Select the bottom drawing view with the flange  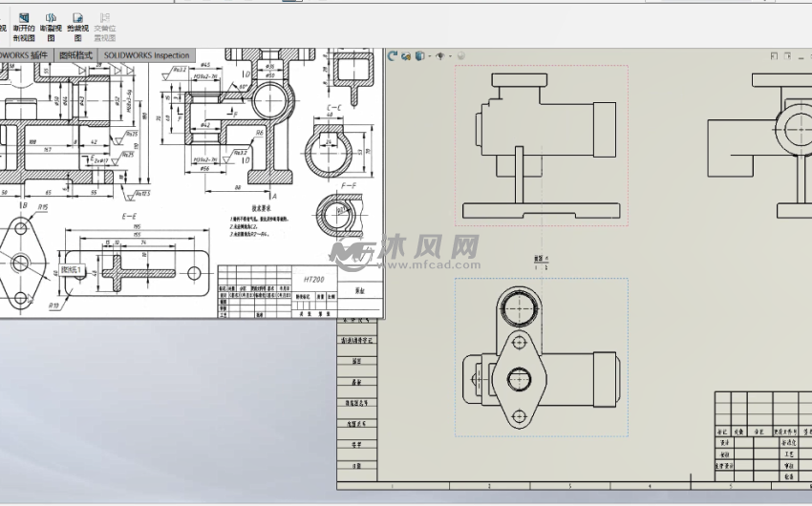click(x=542, y=357)
